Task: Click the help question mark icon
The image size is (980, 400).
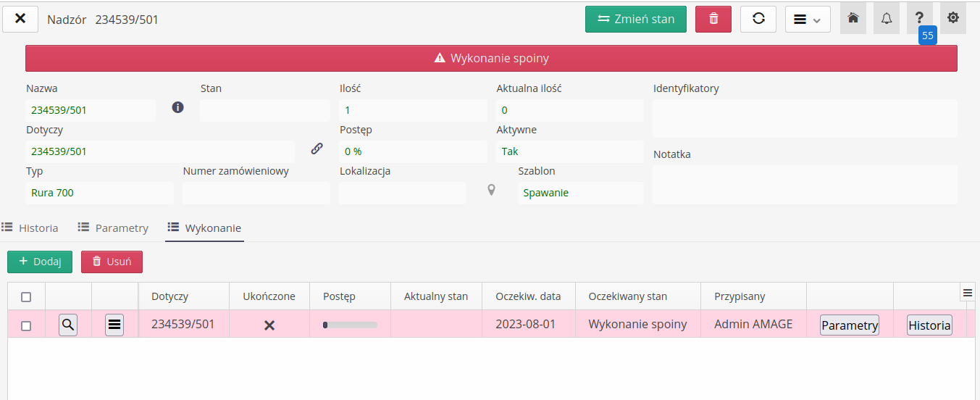Action: click(919, 20)
